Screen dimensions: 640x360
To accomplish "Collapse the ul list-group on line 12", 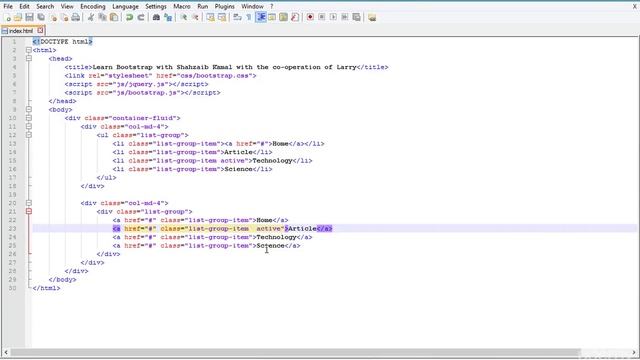I will (x=29, y=135).
